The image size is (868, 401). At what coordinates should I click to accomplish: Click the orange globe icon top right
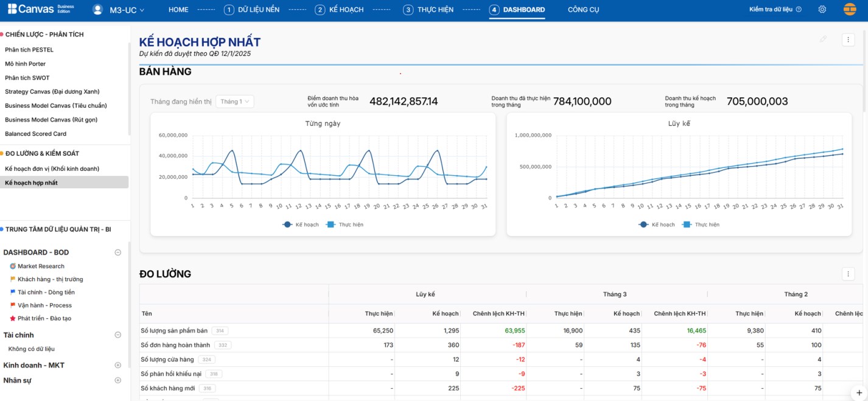[x=850, y=10]
